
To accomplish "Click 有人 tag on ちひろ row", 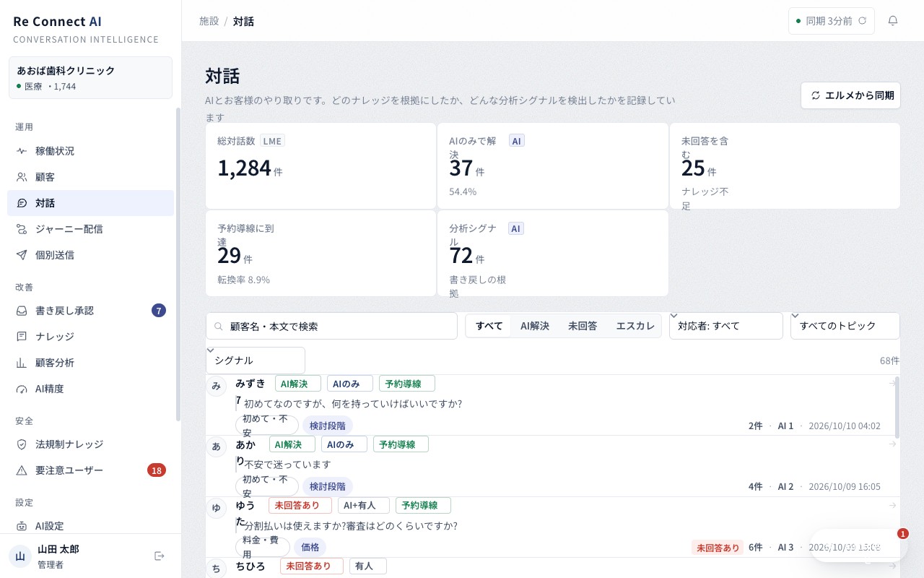I will click(x=368, y=566).
